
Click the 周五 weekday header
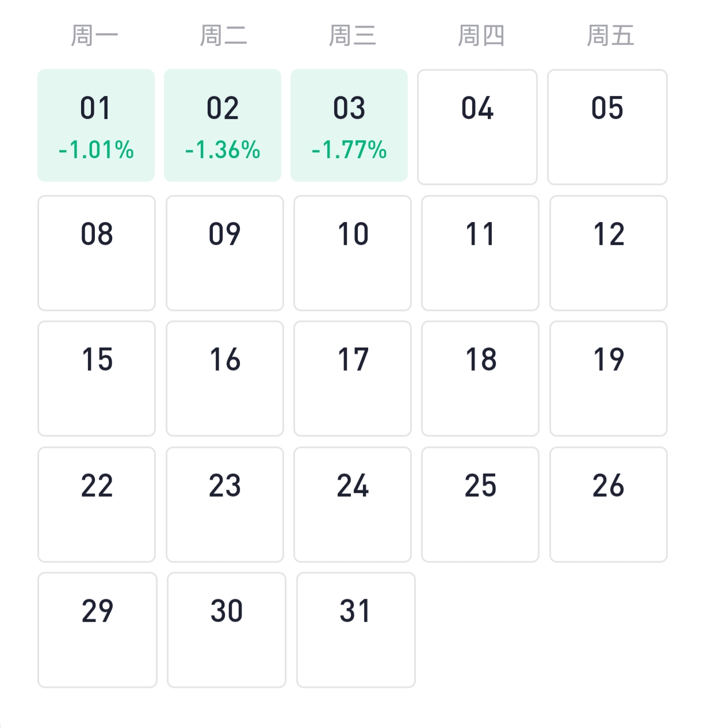coord(610,36)
